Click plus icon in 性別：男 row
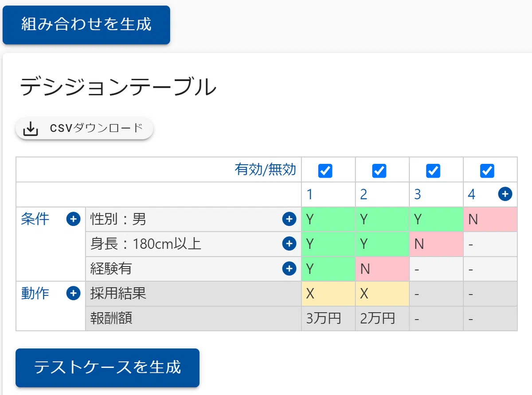This screenshot has width=532, height=395. coord(289,219)
